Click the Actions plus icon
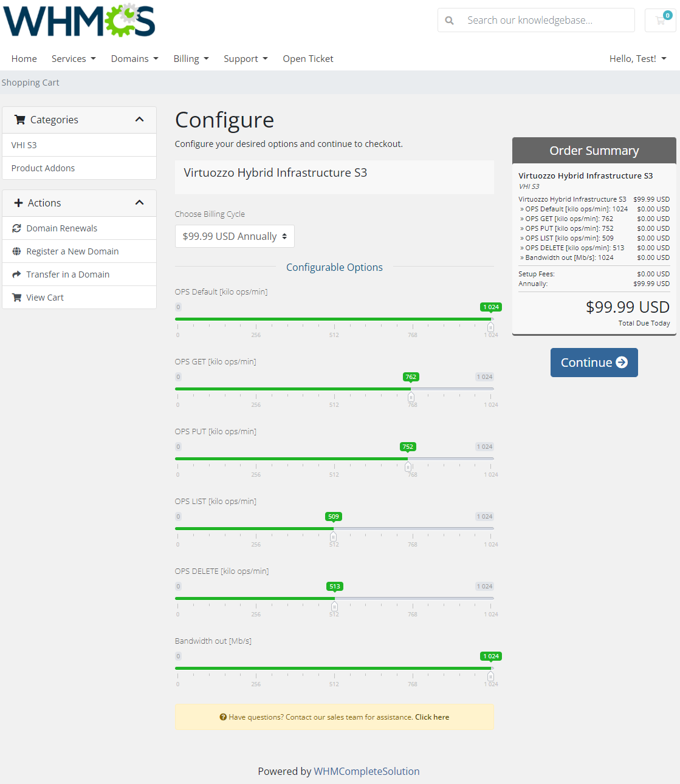This screenshot has height=784, width=680. (18, 203)
